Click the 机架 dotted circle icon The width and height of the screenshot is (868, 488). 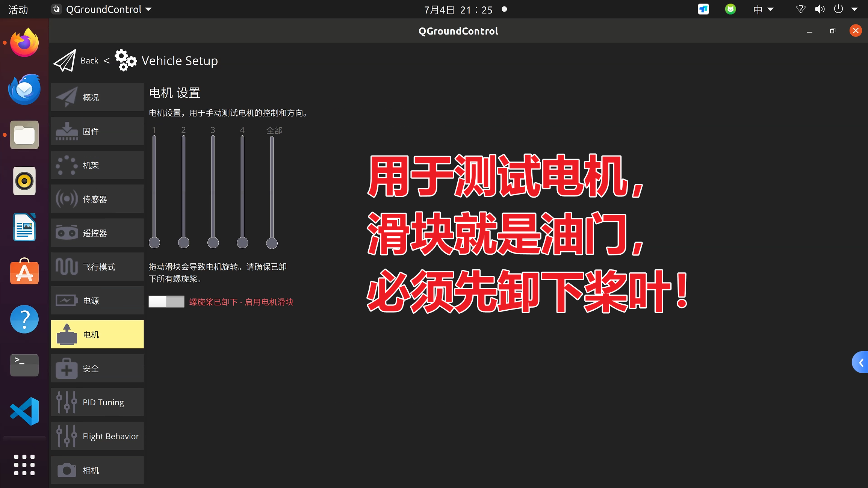[67, 165]
